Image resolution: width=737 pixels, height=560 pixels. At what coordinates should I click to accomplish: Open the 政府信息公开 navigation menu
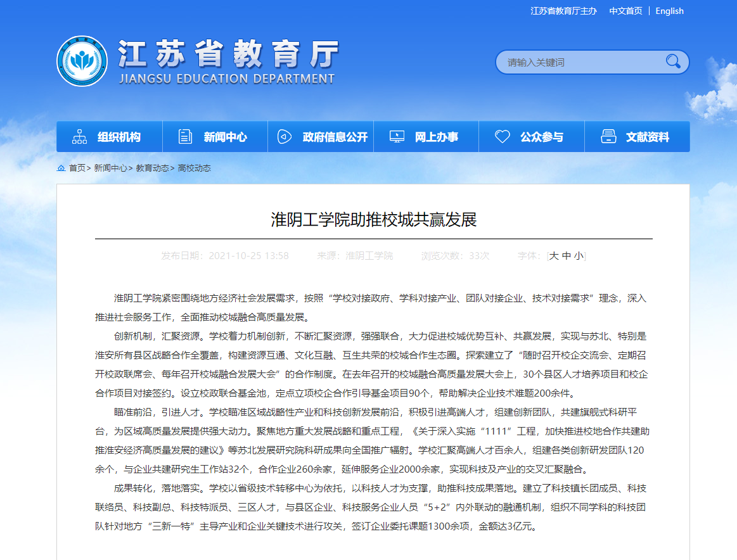335,137
